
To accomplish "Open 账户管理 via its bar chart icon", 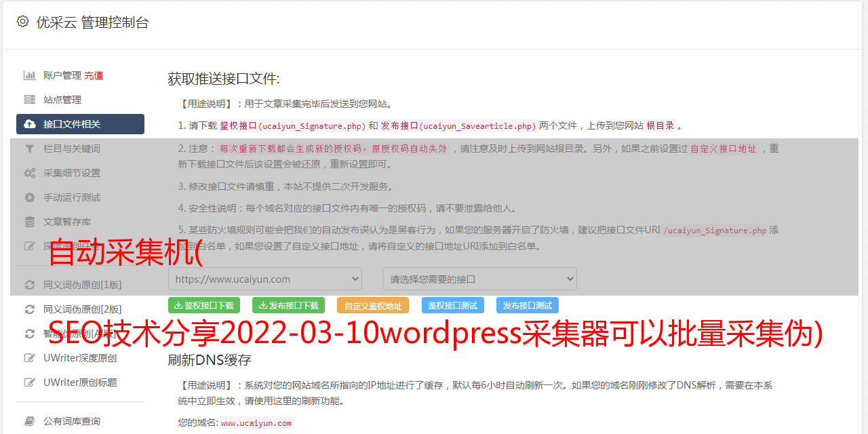I will tap(30, 75).
